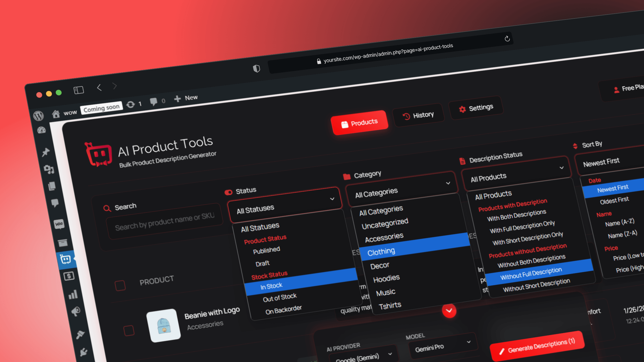Image resolution: width=644 pixels, height=362 pixels.
Task: Open the WooCommerce Woo icon
Action: 59,224
